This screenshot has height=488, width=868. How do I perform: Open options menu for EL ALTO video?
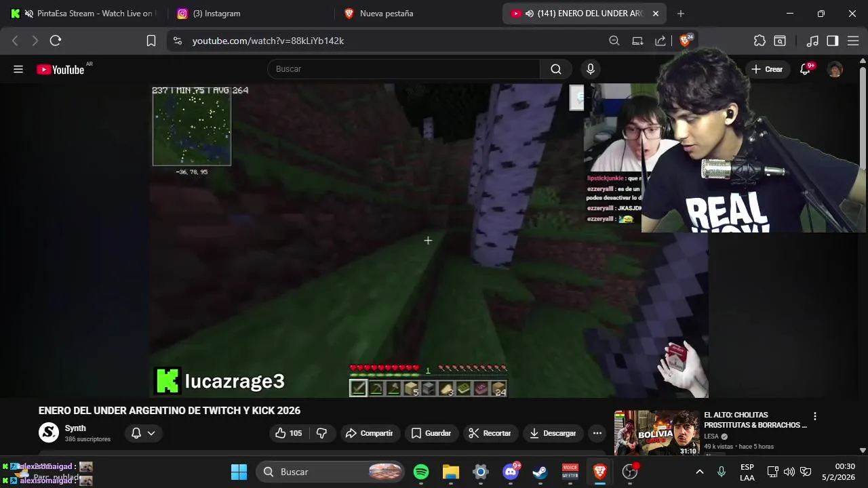pos(815,416)
